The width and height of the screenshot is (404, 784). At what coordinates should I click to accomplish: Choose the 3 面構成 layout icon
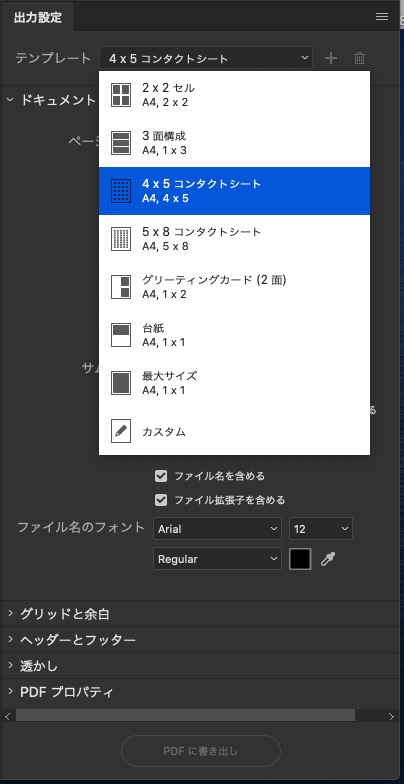[120, 143]
